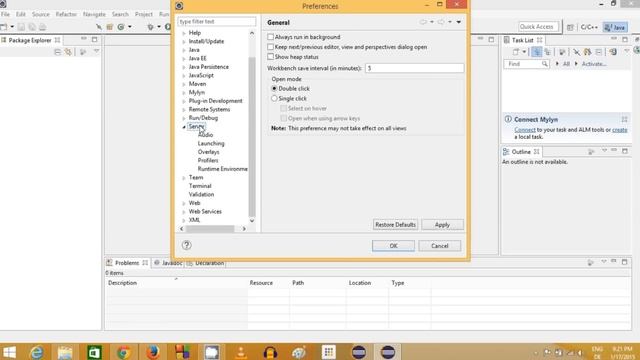Screen dimensions: 640x360
Task: Expand the Team preferences node
Action: pos(184,178)
